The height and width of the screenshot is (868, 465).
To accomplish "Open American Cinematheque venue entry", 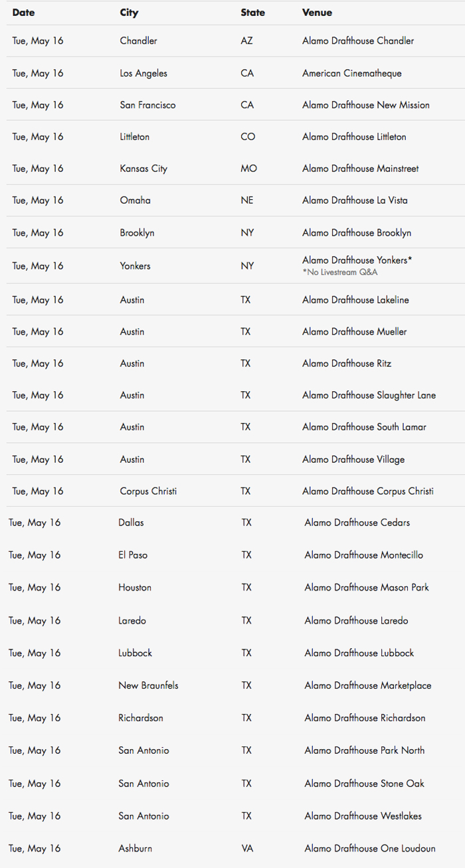I will point(352,74).
